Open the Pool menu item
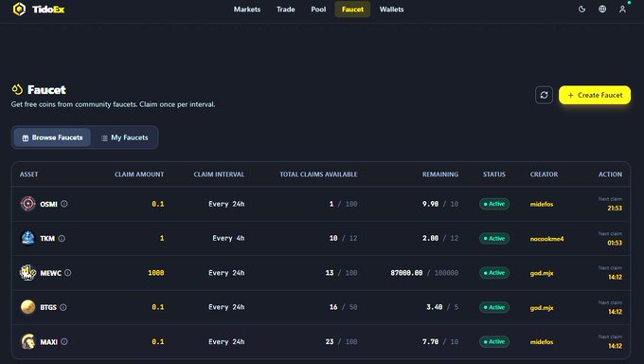644x364 pixels. click(x=318, y=9)
